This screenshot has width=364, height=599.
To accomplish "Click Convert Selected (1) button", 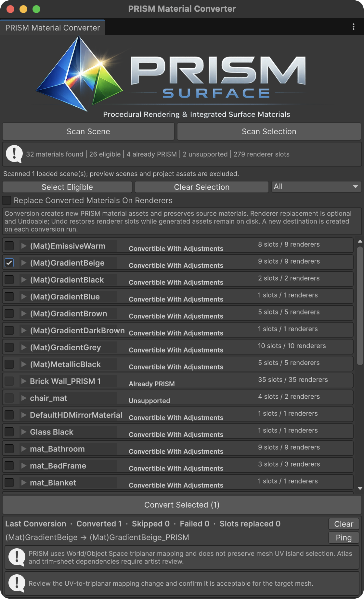I will coord(182,505).
